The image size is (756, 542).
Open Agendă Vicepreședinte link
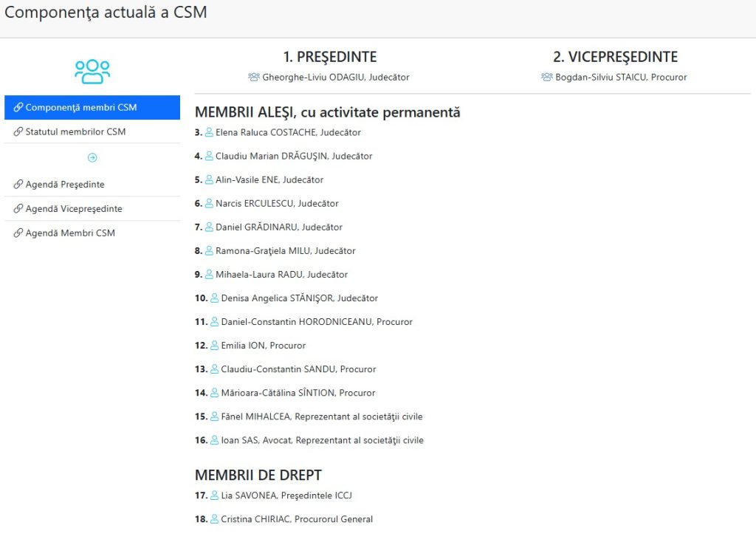(x=92, y=209)
